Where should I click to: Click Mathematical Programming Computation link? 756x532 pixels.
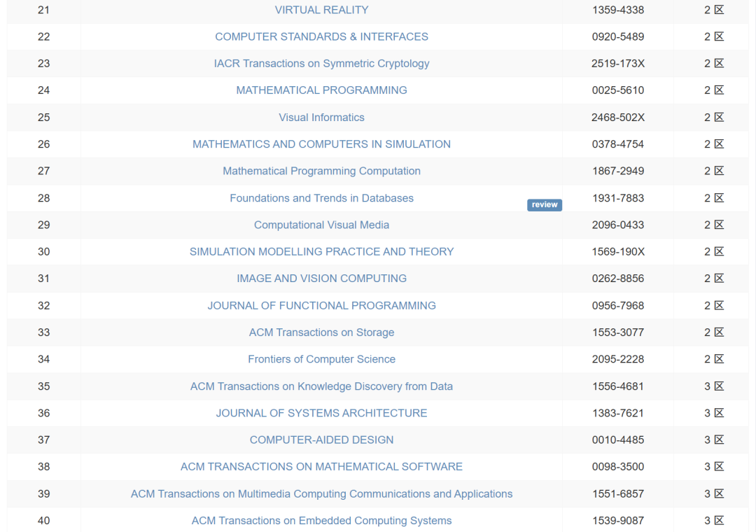pyautogui.click(x=321, y=171)
